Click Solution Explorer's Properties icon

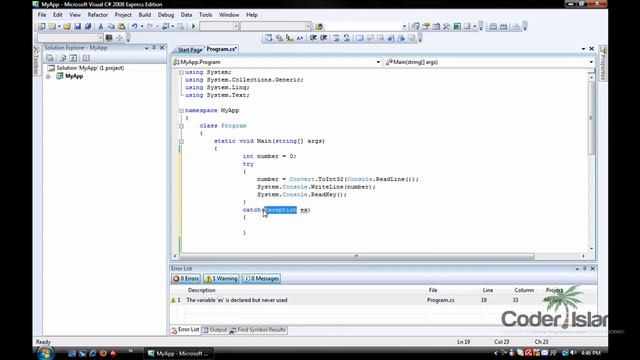pyautogui.click(x=50, y=58)
